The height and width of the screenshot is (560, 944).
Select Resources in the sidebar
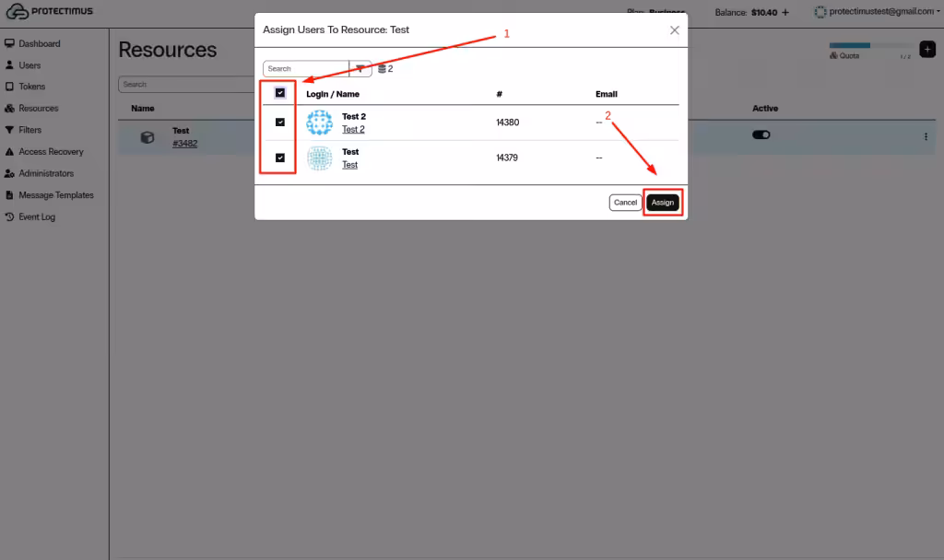point(39,109)
